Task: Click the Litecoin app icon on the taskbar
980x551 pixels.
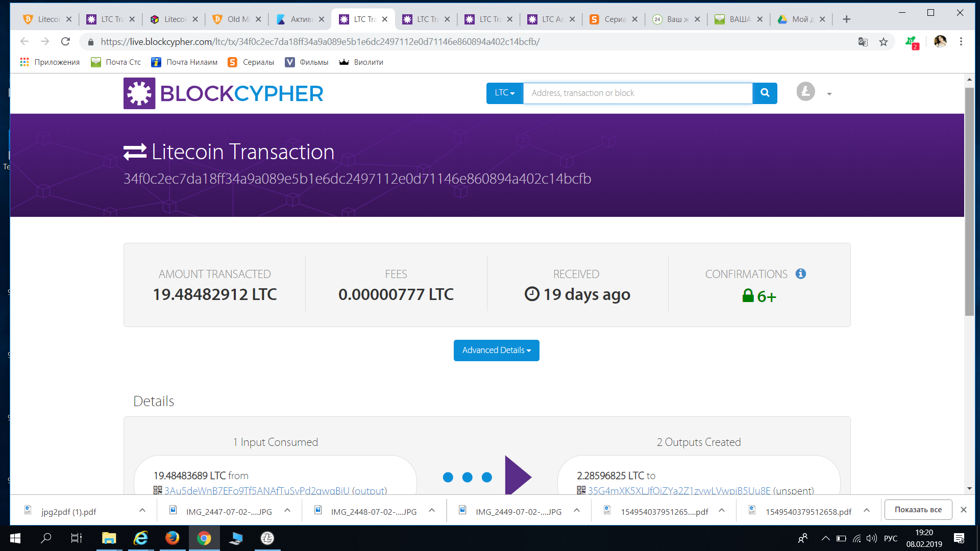Action: point(267,538)
